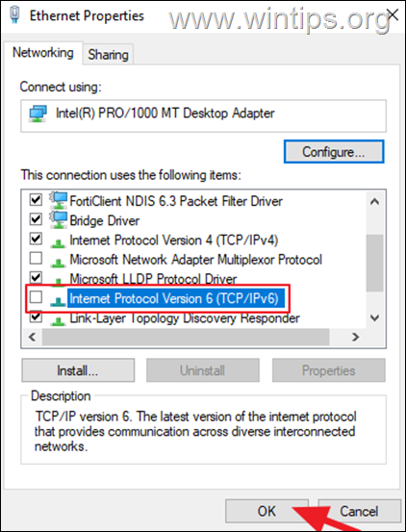
Task: Click the Intel adapter icon
Action: point(38,114)
